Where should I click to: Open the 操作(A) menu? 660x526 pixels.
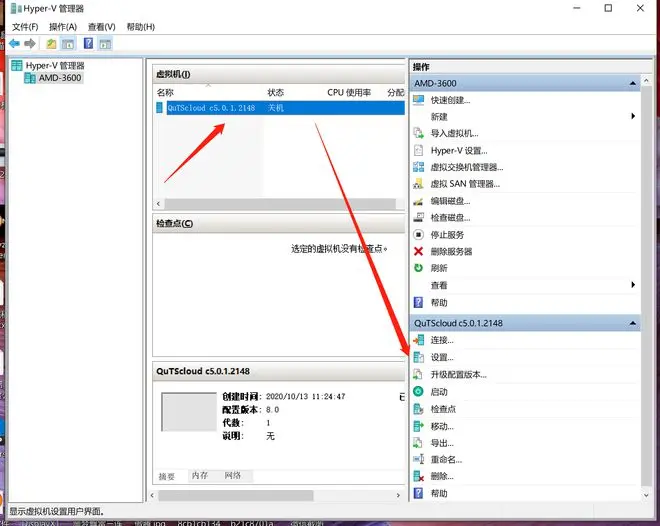point(63,27)
